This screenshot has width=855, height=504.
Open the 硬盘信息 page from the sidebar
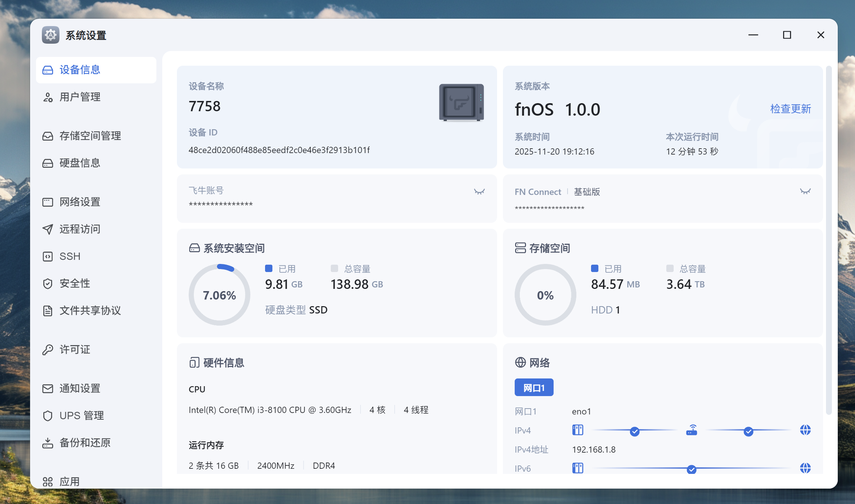(80, 163)
